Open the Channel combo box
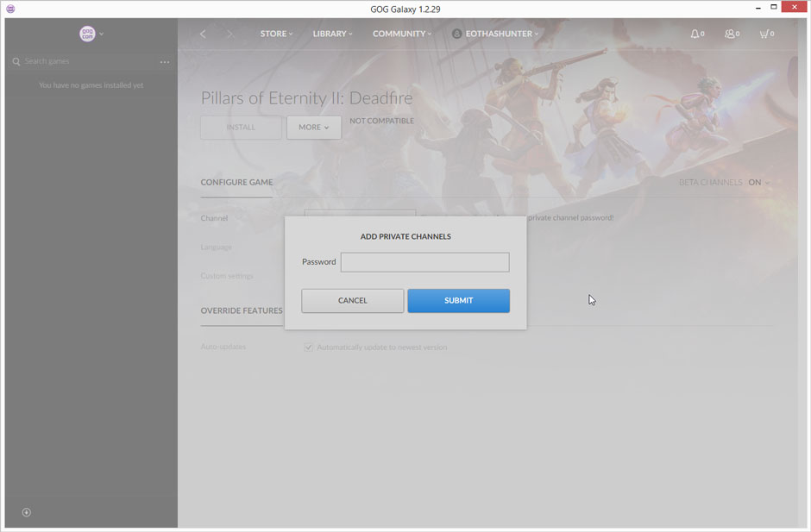 click(x=360, y=212)
